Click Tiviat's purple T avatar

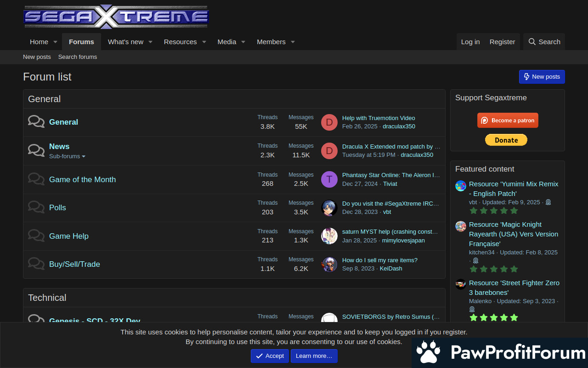[329, 179]
